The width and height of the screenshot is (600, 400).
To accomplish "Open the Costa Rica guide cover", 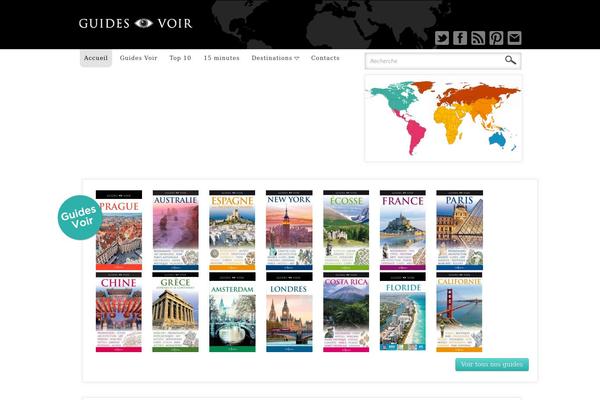I will point(346,312).
